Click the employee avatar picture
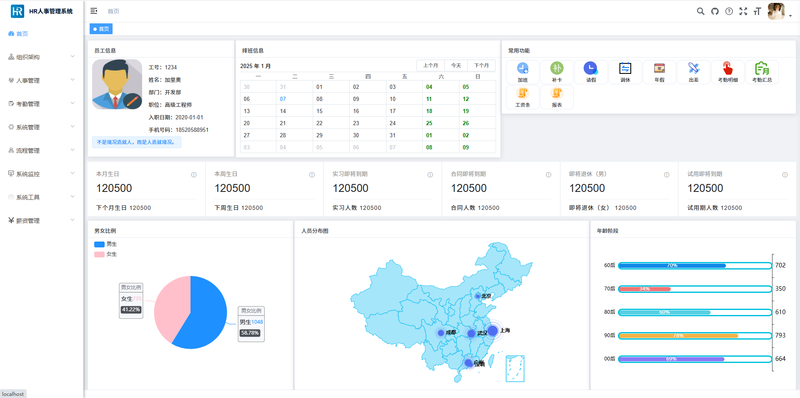 [x=117, y=84]
